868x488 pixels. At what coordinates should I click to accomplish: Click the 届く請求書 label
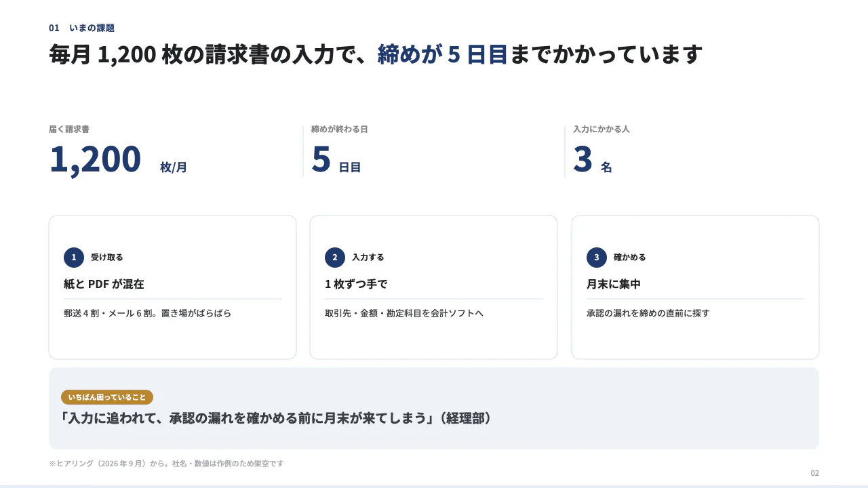(69, 129)
